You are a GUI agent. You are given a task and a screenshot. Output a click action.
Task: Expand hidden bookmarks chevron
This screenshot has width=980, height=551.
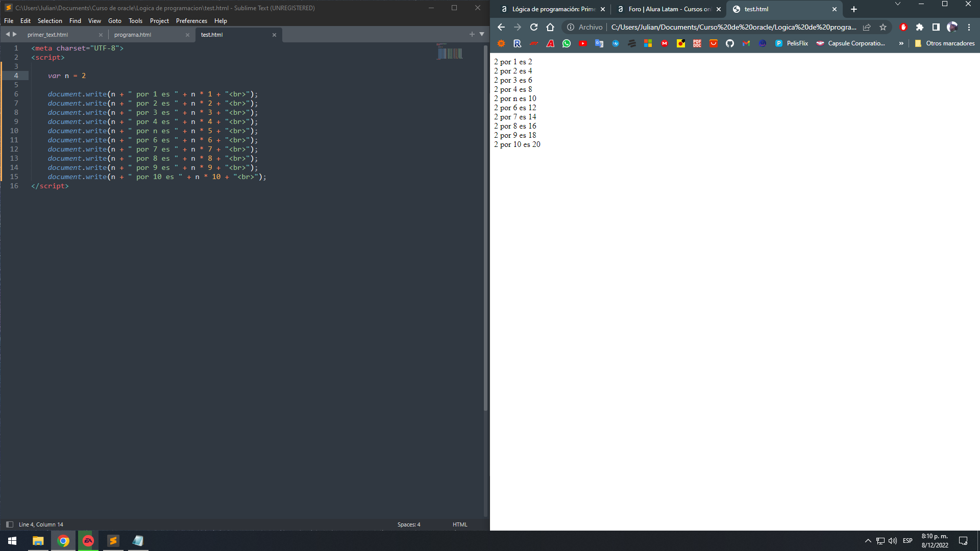(x=901, y=43)
